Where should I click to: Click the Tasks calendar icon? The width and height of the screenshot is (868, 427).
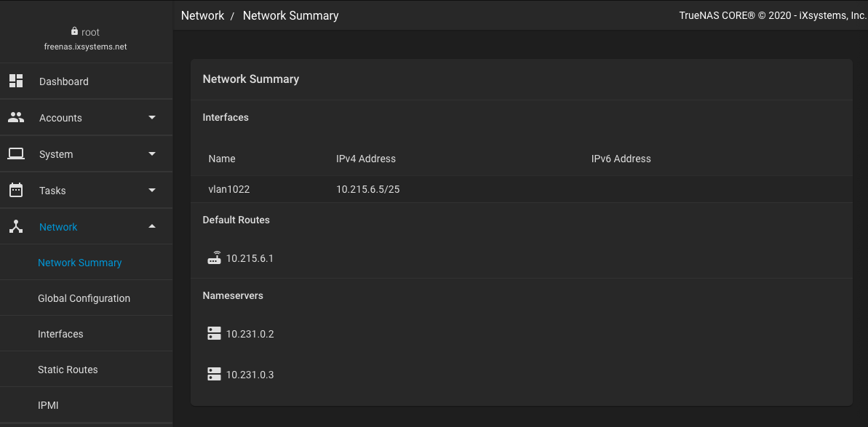[x=16, y=190]
